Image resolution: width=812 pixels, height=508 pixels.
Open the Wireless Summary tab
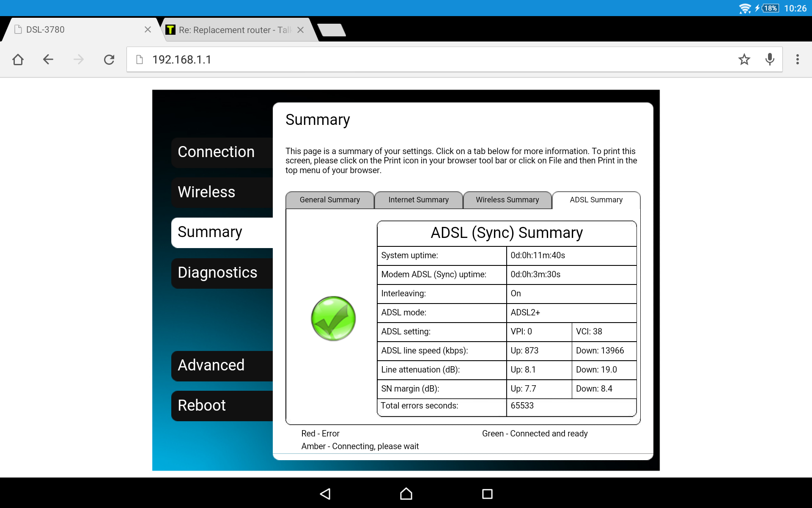coord(507,200)
